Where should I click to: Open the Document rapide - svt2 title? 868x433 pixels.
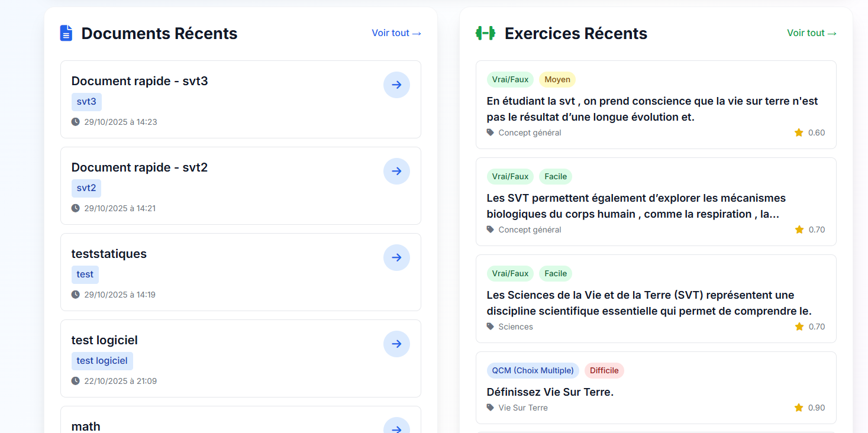[x=140, y=167]
